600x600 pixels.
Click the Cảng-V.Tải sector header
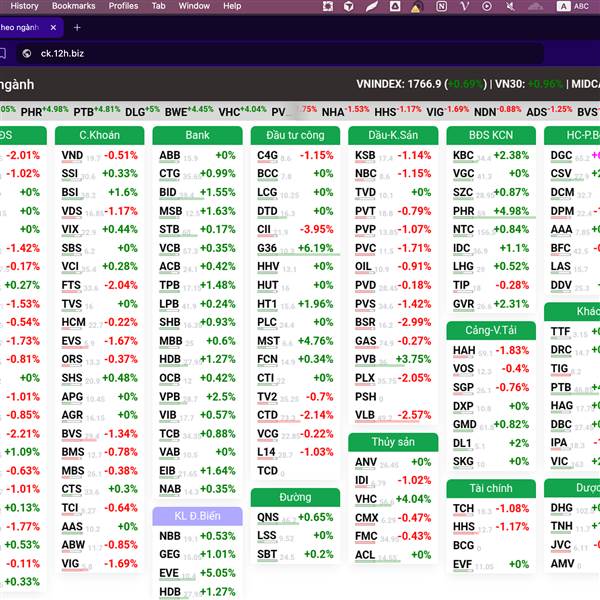point(491,330)
